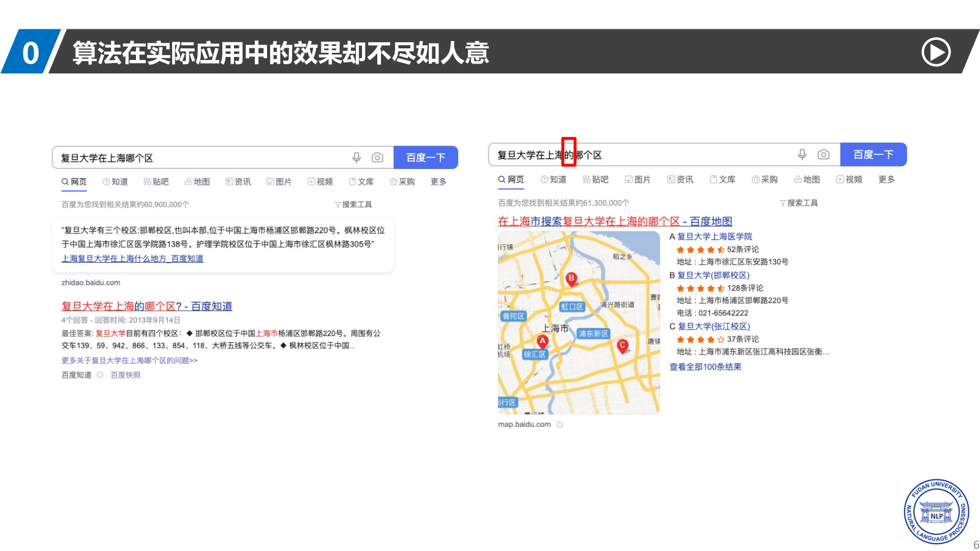Click map marker C in 浦东新区
This screenshot has height=551, width=980.
tap(623, 346)
